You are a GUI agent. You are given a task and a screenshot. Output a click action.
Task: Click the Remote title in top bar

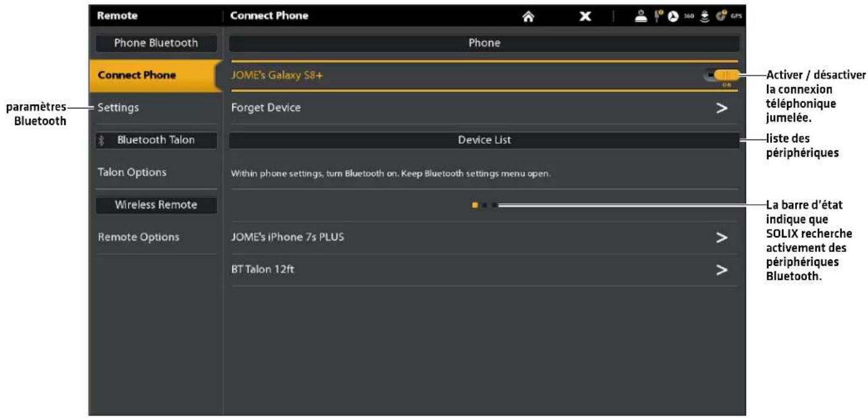pyautogui.click(x=117, y=16)
